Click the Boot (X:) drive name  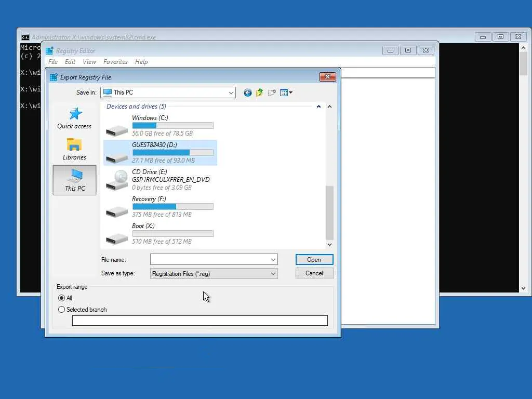click(x=143, y=226)
